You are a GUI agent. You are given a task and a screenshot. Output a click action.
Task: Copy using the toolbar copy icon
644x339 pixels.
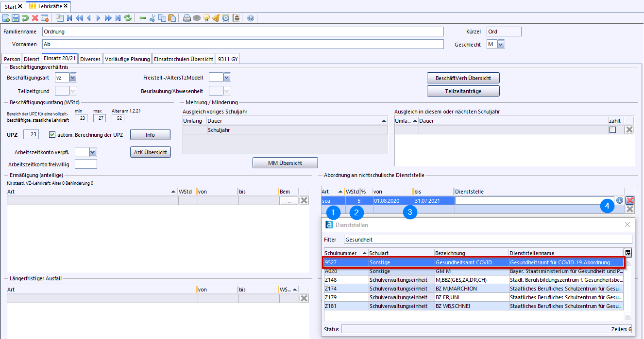point(162,18)
